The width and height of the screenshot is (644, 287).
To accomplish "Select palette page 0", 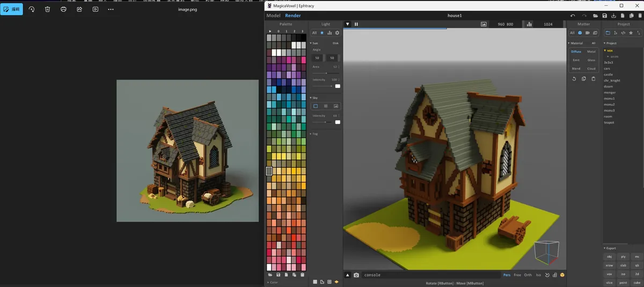I will pos(279,32).
